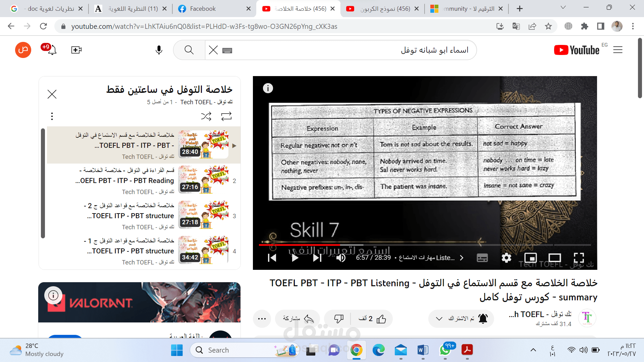Toggle playlist loop
The height and width of the screenshot is (362, 644).
(226, 116)
